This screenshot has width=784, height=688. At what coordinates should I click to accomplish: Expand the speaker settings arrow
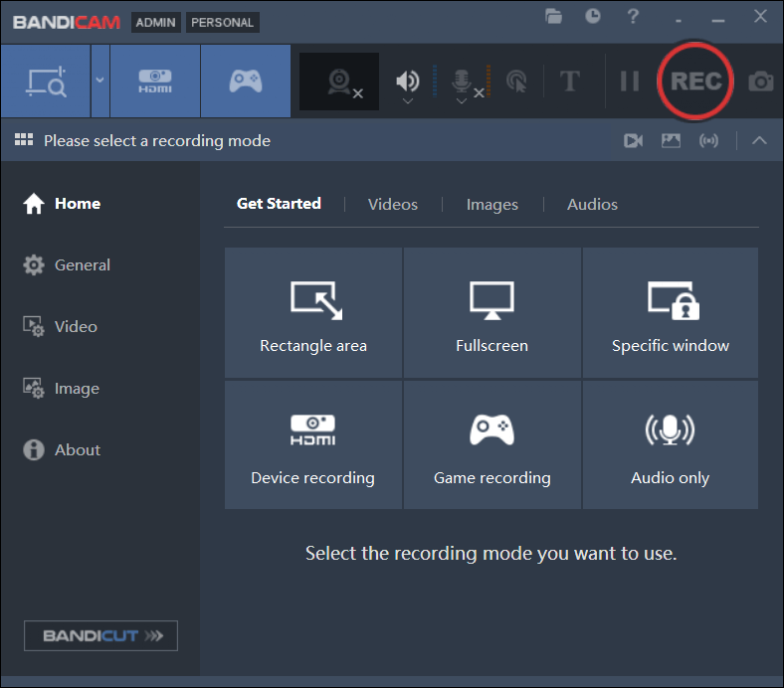pyautogui.click(x=408, y=101)
